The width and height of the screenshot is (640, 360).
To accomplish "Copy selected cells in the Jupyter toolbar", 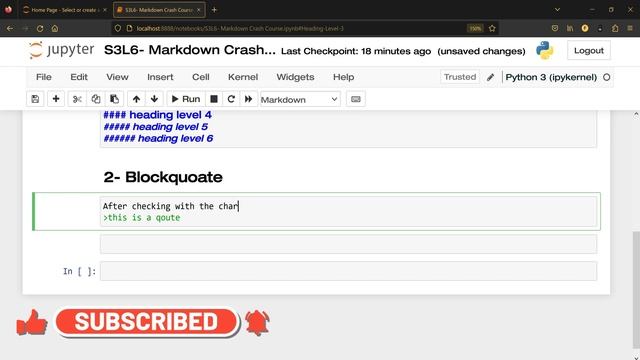I will click(96, 99).
